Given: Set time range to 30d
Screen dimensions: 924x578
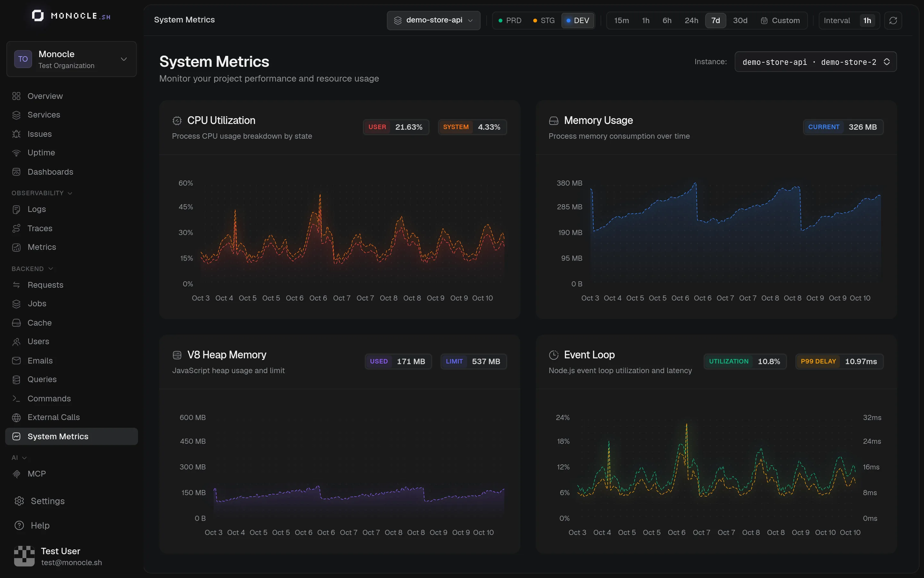Looking at the screenshot, I should click(740, 21).
